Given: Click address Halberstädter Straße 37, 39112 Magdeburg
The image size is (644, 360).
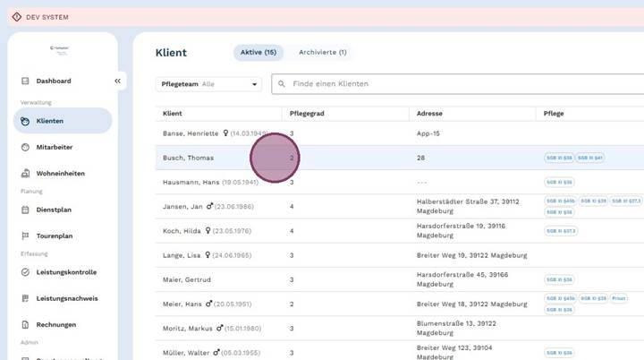Looking at the screenshot, I should pos(468,206).
